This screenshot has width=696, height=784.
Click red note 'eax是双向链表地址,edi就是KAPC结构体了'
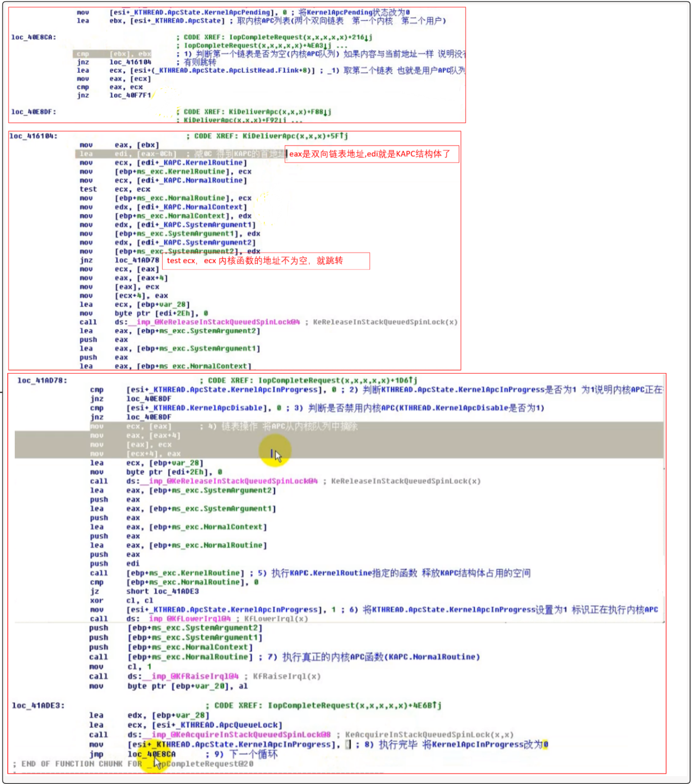coord(372,154)
